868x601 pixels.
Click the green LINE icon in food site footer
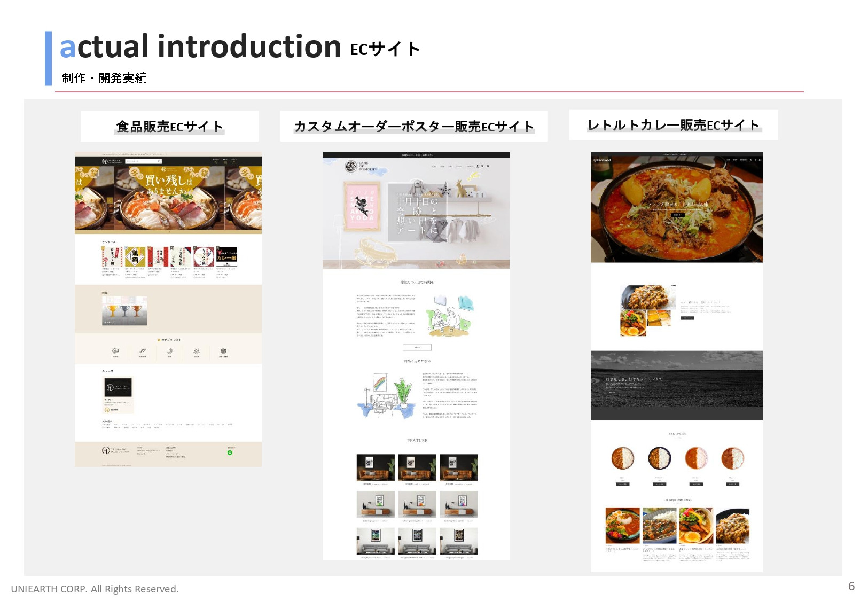[230, 452]
